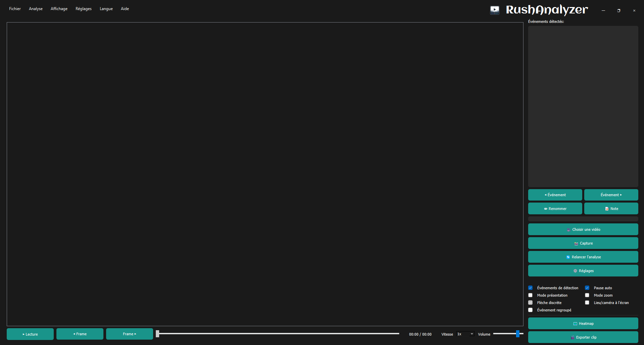Open the Vitesse 1x speed dropdown

click(x=465, y=334)
